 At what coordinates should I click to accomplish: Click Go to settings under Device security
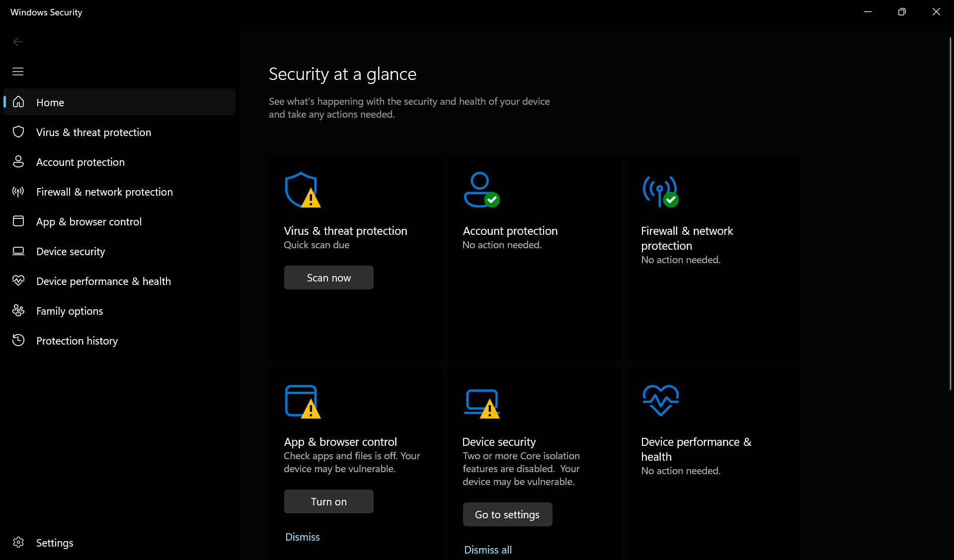click(507, 514)
